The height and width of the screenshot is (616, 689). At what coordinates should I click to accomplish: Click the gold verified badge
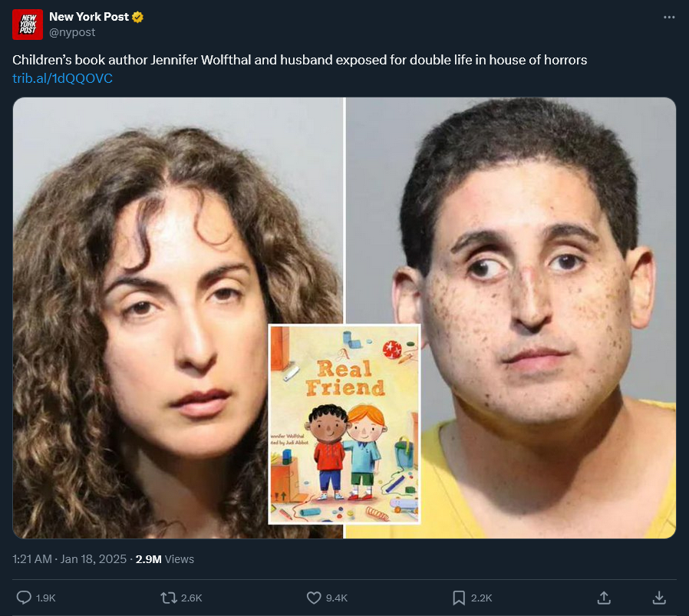coord(138,17)
